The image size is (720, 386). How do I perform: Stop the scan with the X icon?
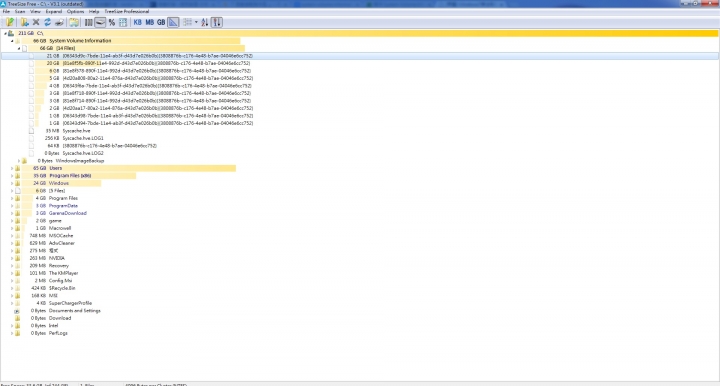[36, 22]
